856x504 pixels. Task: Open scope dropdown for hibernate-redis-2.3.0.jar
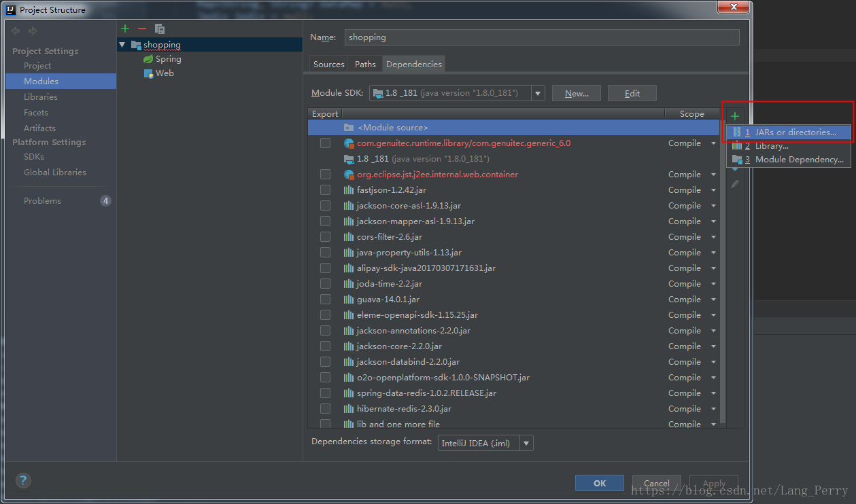713,410
